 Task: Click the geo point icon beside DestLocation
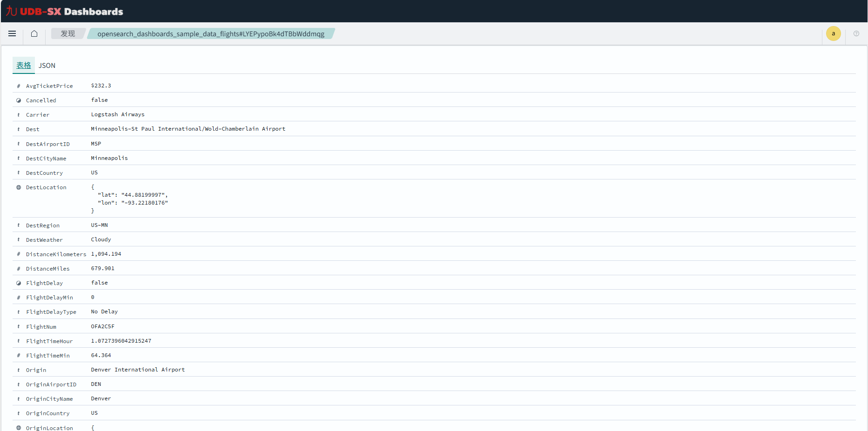click(18, 187)
